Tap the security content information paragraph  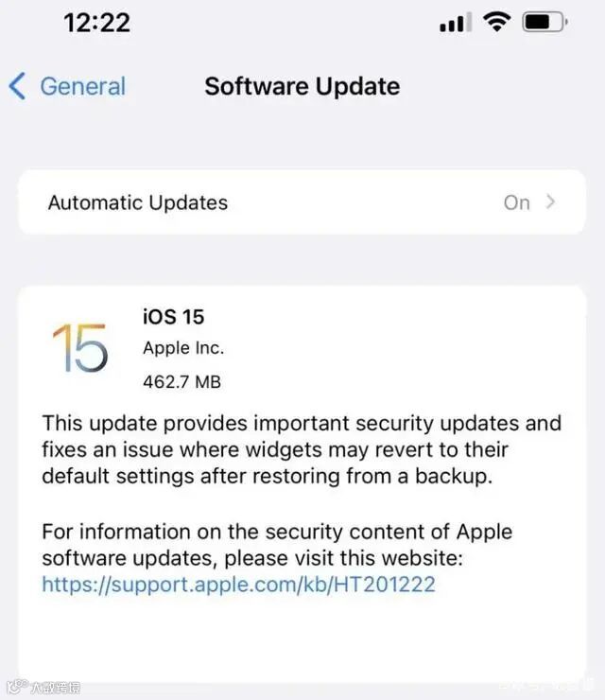pos(277,545)
